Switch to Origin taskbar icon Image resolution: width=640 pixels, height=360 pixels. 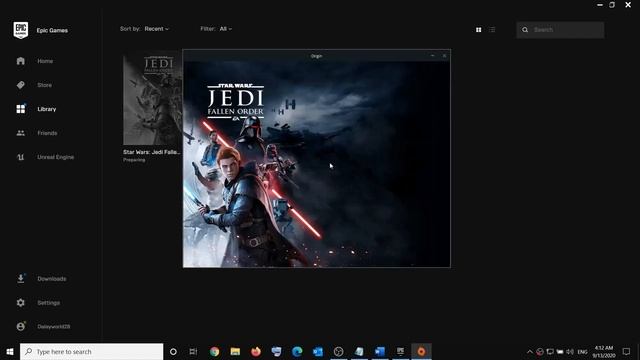pos(421,351)
